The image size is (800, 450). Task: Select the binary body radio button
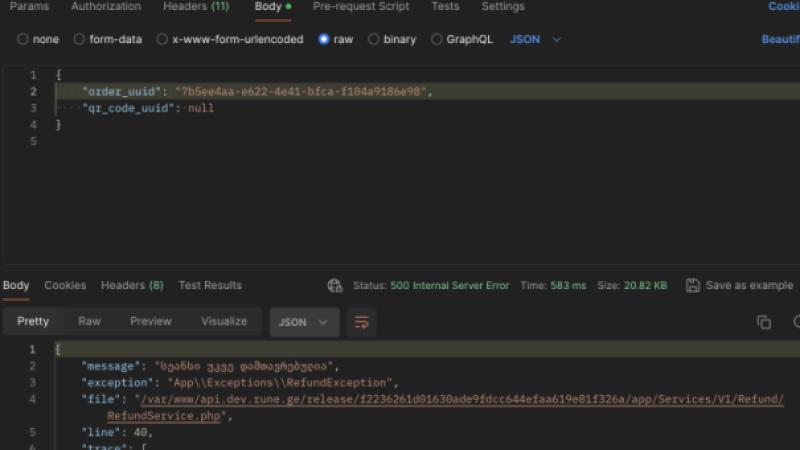pyautogui.click(x=374, y=39)
